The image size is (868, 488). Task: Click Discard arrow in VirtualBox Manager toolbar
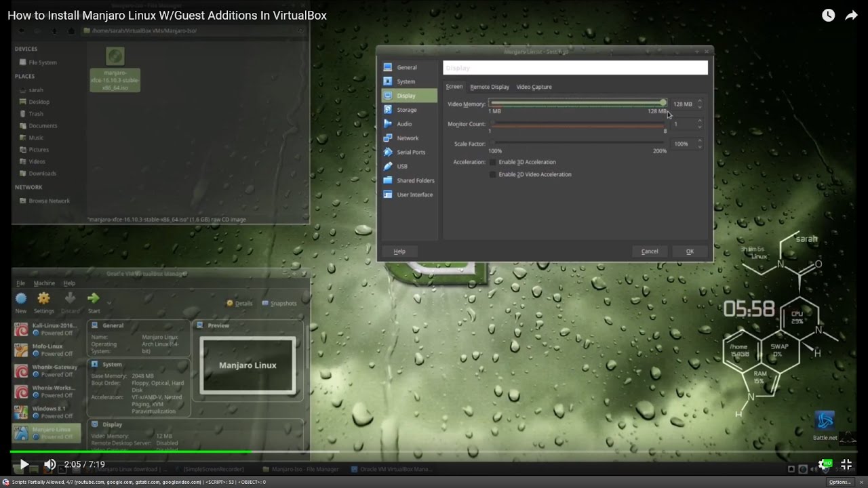tap(70, 299)
